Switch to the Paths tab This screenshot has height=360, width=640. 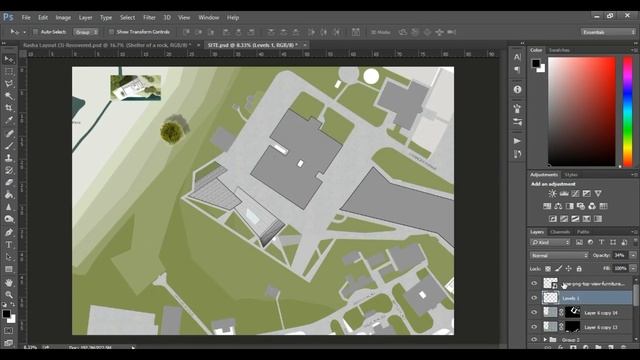point(583,232)
